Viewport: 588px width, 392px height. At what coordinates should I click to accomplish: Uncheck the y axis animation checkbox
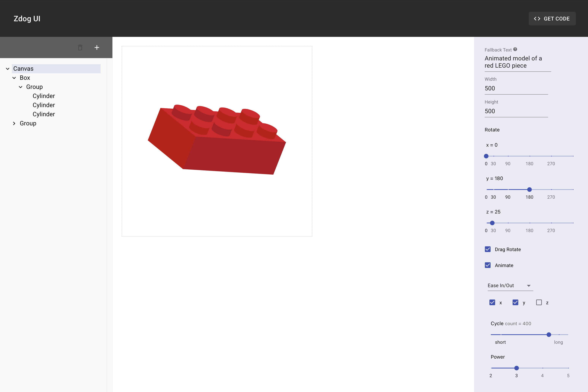tap(515, 303)
